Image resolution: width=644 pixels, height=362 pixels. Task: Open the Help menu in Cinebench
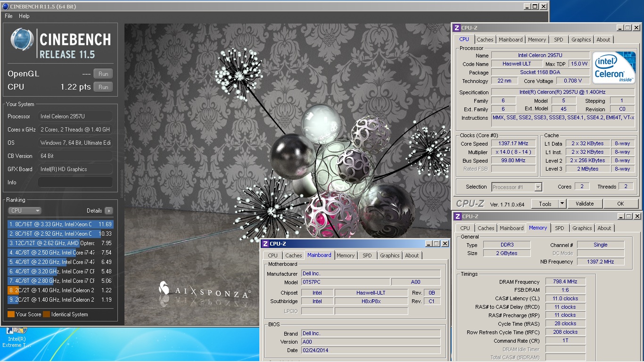pos(24,16)
